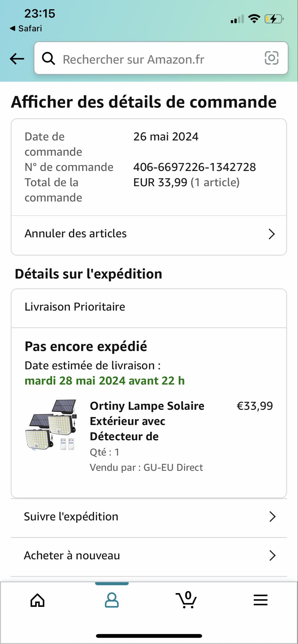Tap the search magnifier icon
Viewport: 298px width, 644px height.
49,58
